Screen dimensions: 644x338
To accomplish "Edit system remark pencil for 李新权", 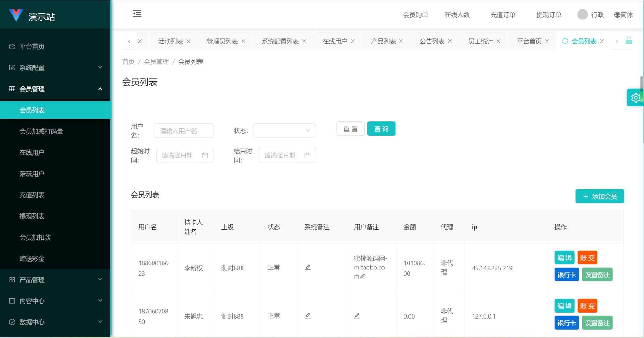I will coord(308,268).
